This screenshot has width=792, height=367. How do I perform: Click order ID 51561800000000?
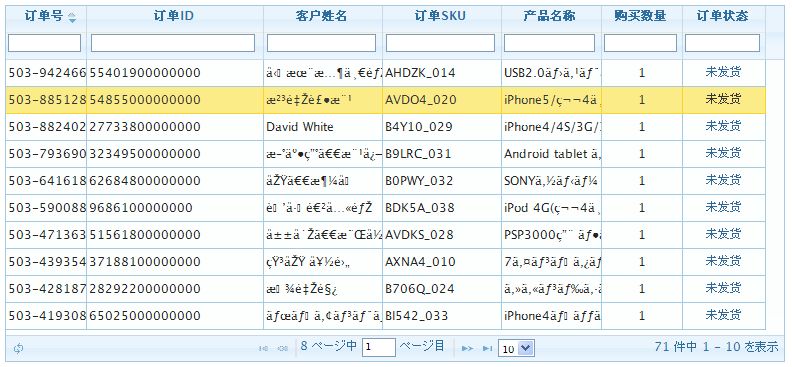click(145, 235)
